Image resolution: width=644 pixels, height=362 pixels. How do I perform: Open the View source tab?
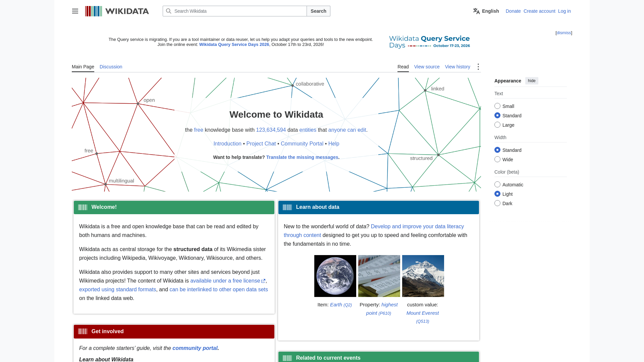(427, 67)
